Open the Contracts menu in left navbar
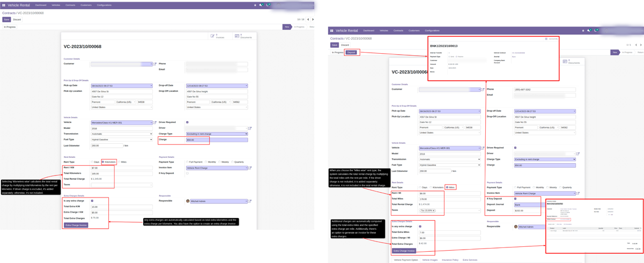The image size is (644, 263). (x=70, y=5)
